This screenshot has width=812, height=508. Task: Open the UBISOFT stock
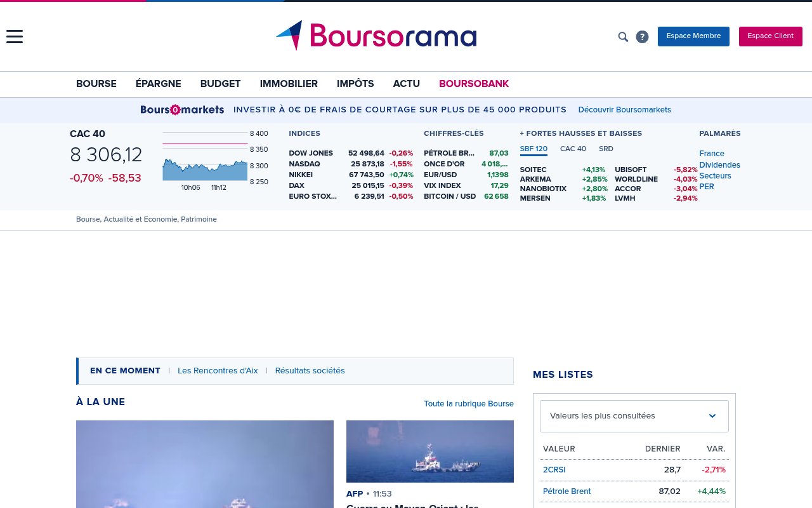tap(631, 170)
